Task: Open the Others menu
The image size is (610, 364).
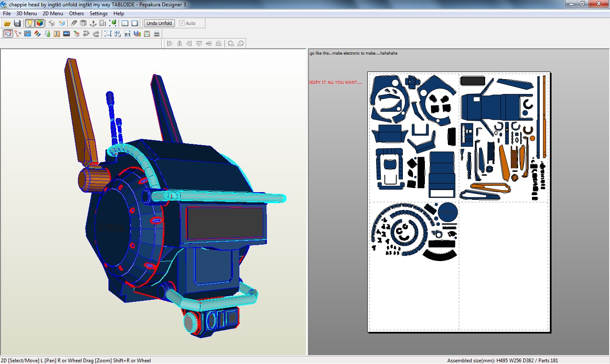Action: coord(77,14)
